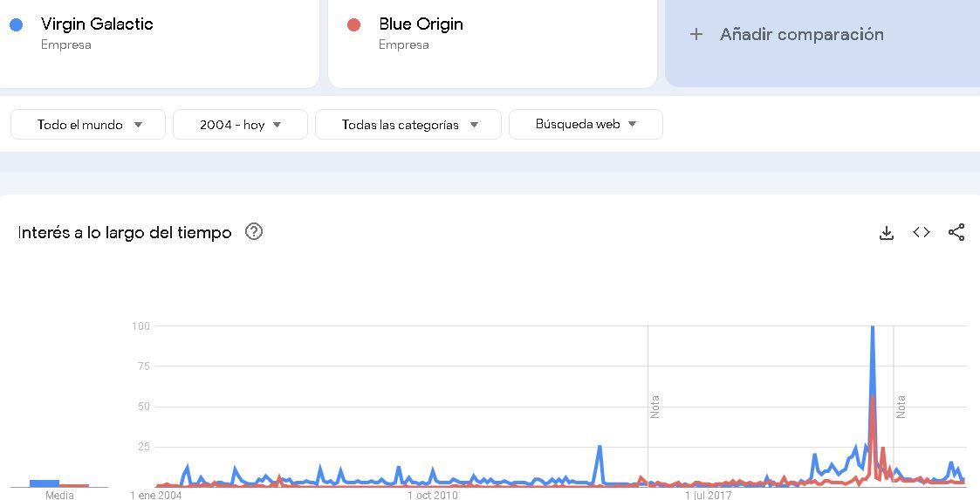Click the Interés a lo largo del tiempo title
Image resolution: width=980 pixels, height=500 pixels.
click(x=125, y=232)
